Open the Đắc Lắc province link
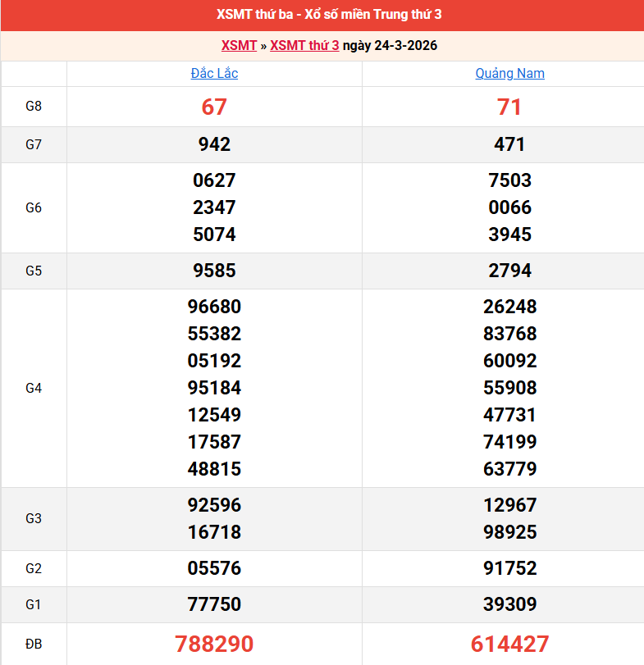This screenshot has width=644, height=665. point(214,73)
